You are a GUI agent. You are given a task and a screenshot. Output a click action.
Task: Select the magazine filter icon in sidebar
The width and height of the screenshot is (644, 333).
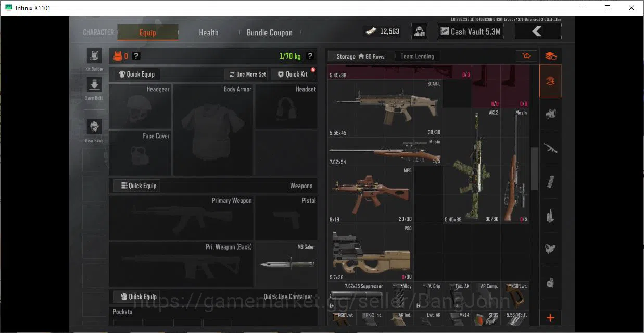click(550, 182)
